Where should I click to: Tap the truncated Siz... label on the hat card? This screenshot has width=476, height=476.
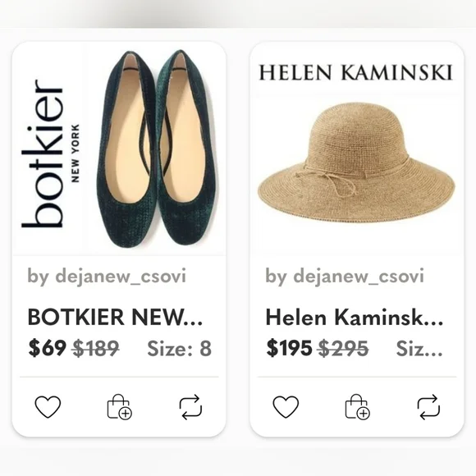coord(419,349)
